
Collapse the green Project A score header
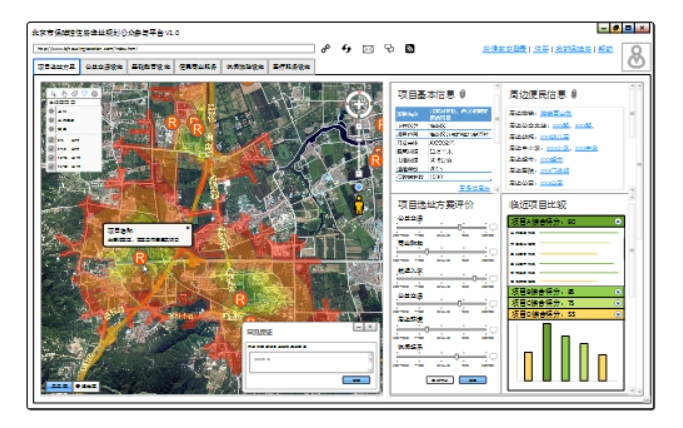point(618,221)
